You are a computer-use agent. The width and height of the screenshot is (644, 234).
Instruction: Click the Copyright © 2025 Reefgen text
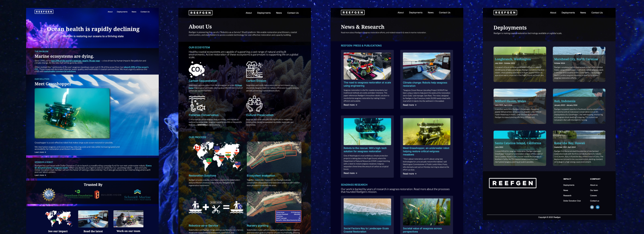click(x=549, y=217)
